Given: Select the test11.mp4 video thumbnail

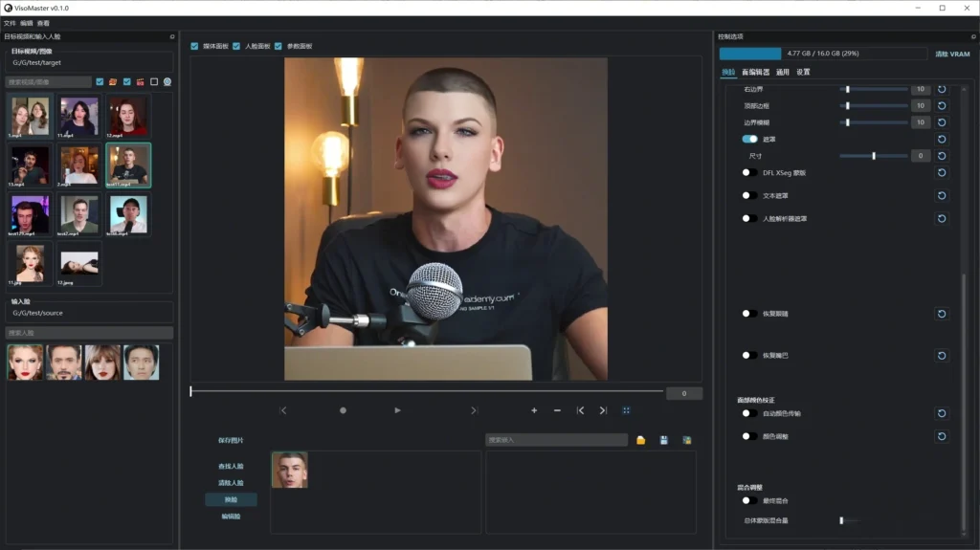Looking at the screenshot, I should pyautogui.click(x=128, y=165).
